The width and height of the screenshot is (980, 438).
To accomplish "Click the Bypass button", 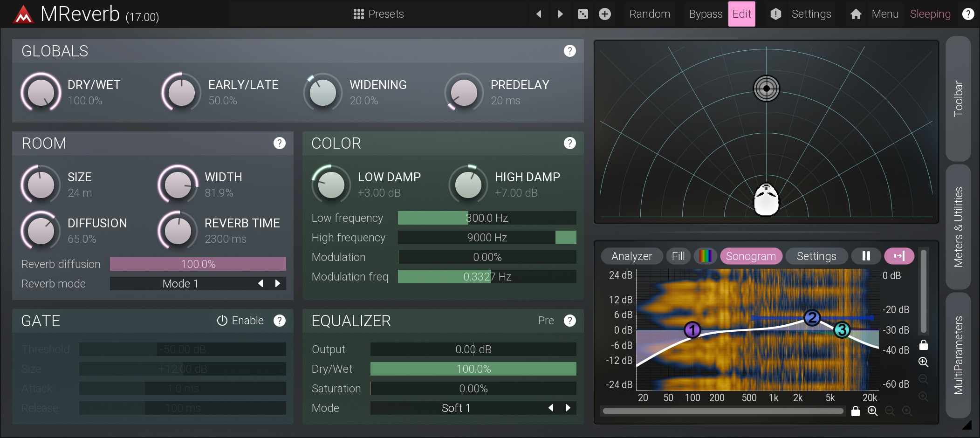I will tap(705, 14).
